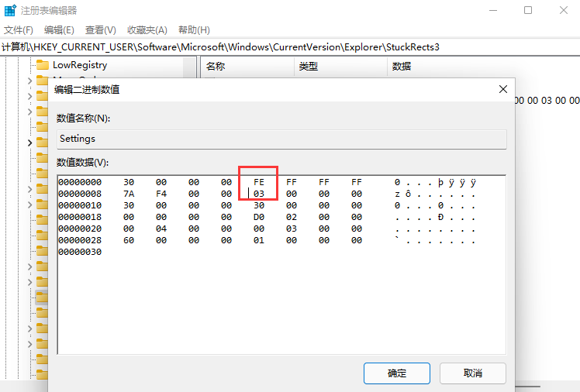Click the Registry Editor app icon in title bar

pyautogui.click(x=10, y=10)
